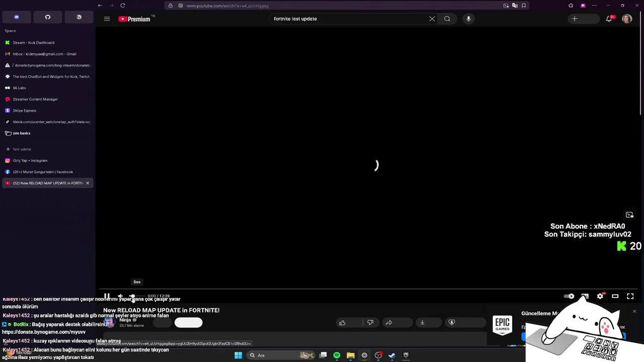Open YouTube hamburger guide menu

pyautogui.click(x=107, y=19)
